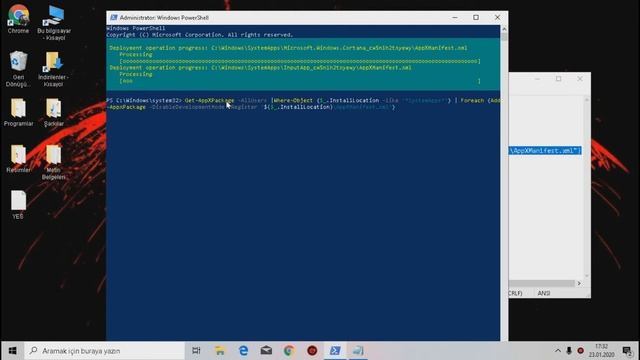Screen dimensions: 640x360
Task: Select the YES file on desktop
Action: 18,205
